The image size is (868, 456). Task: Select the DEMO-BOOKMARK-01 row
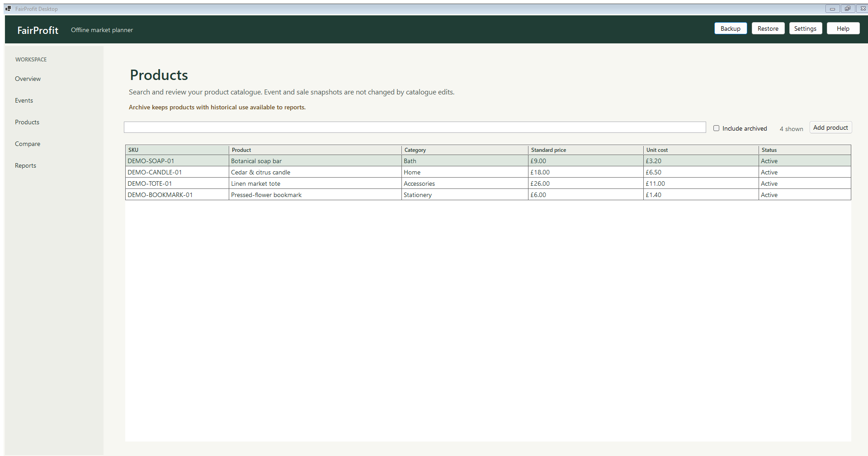pyautogui.click(x=488, y=195)
